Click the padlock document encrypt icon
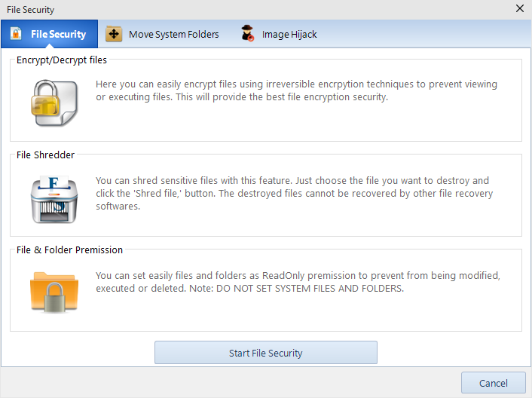532x398 pixels. coord(54,103)
